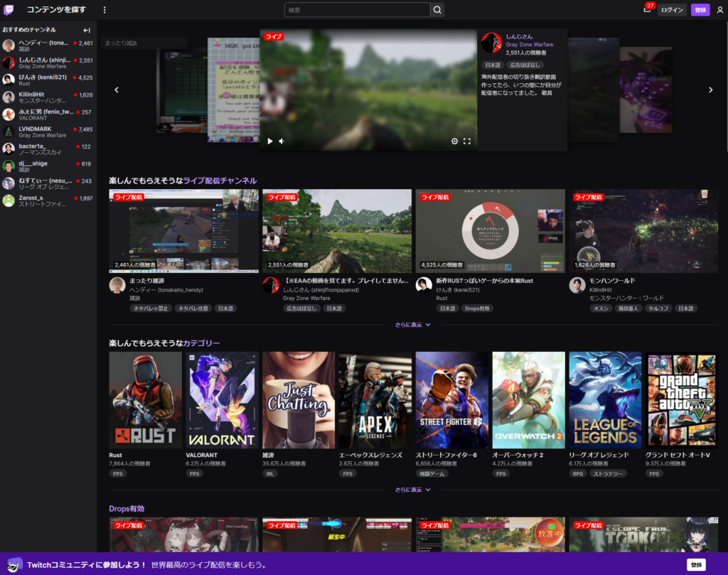This screenshot has height=575, width=728.
Task: Open Street Fighter 6 category cover
Action: coord(451,400)
